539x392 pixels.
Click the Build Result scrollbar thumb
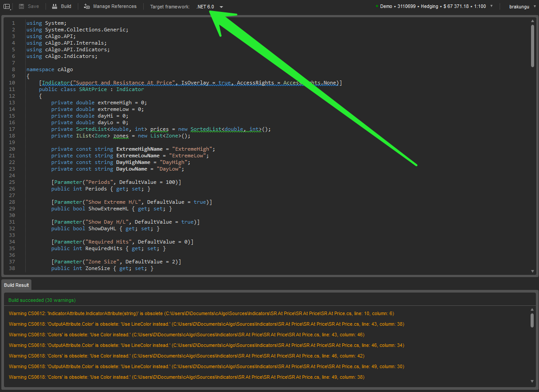(x=532, y=321)
